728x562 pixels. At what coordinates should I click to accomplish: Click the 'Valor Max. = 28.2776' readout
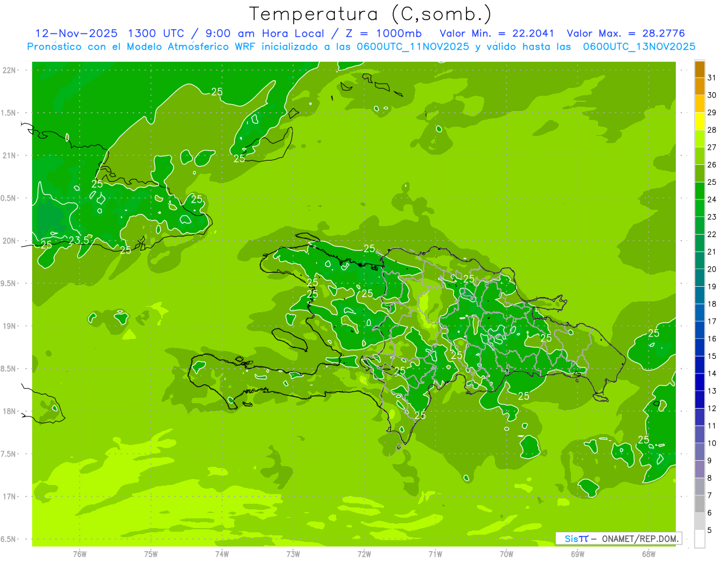(625, 33)
